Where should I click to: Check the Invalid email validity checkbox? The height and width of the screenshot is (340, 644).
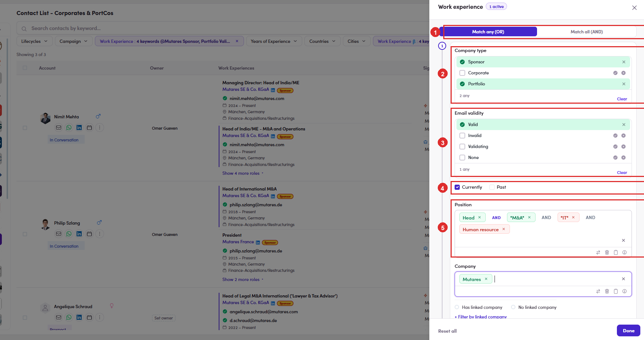click(462, 136)
